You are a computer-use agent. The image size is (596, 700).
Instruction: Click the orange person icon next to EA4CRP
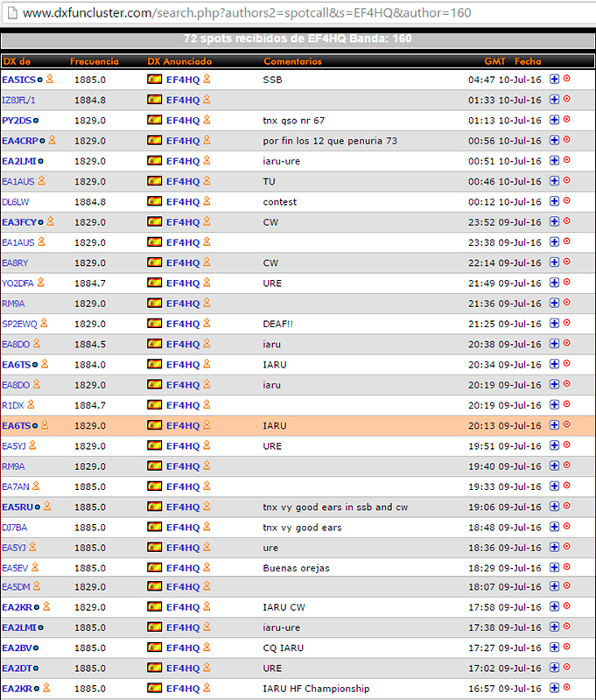pos(53,140)
